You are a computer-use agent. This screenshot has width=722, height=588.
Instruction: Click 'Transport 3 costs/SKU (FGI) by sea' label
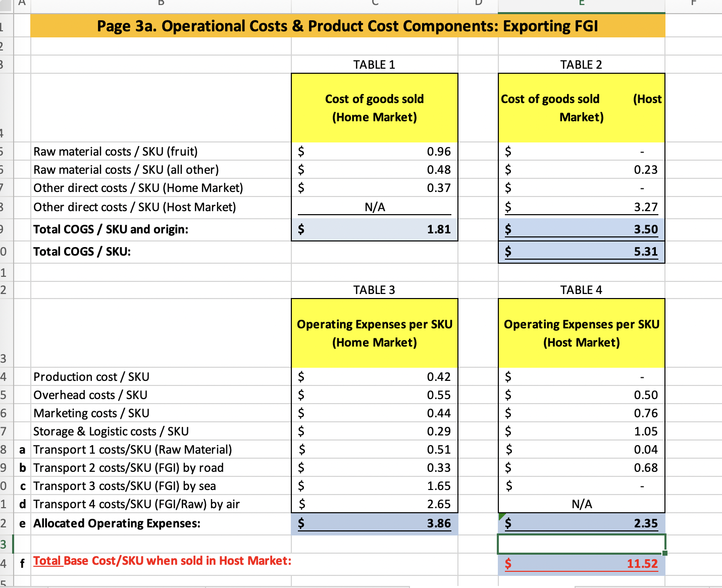click(x=125, y=486)
